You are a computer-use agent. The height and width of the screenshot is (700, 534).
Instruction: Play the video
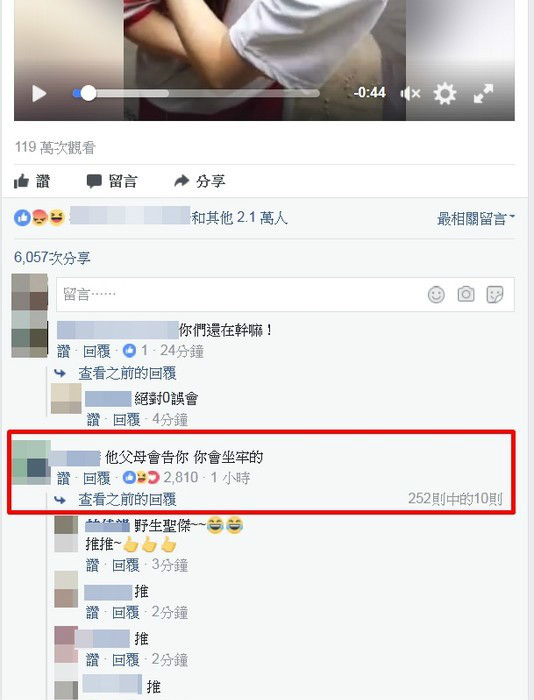[x=39, y=93]
